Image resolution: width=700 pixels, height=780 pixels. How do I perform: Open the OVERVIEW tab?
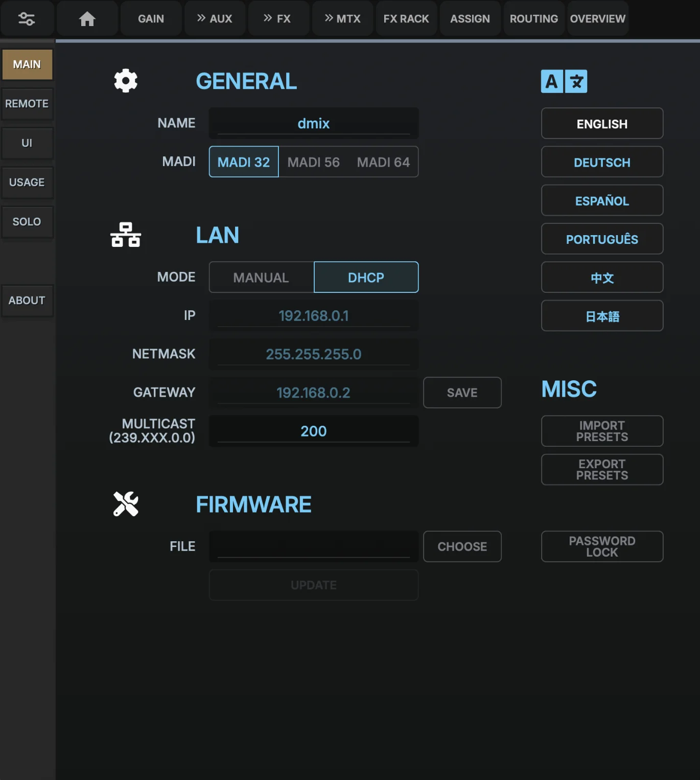[598, 19]
